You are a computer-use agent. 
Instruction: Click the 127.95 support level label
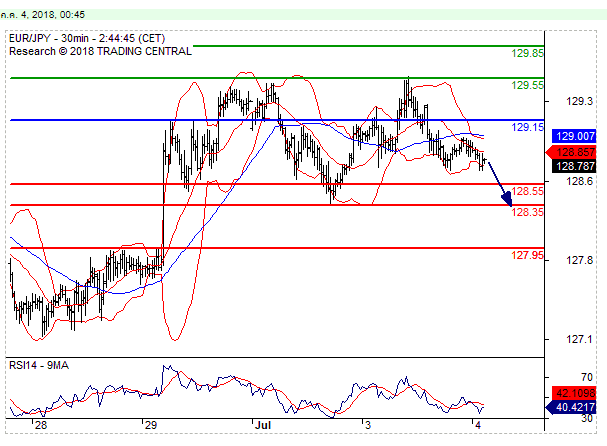click(527, 255)
